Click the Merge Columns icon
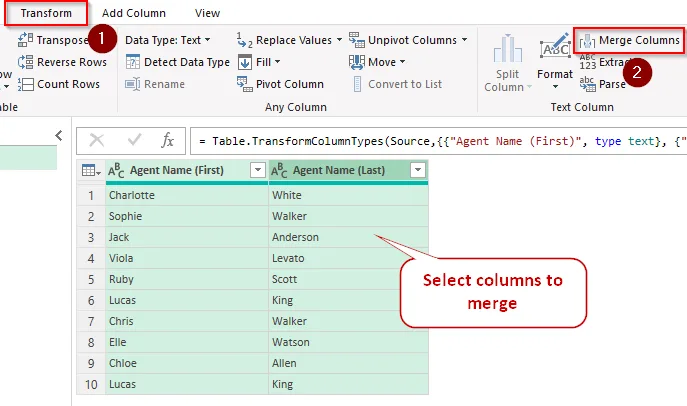Viewport: 687px width, 406px height. tap(587, 41)
